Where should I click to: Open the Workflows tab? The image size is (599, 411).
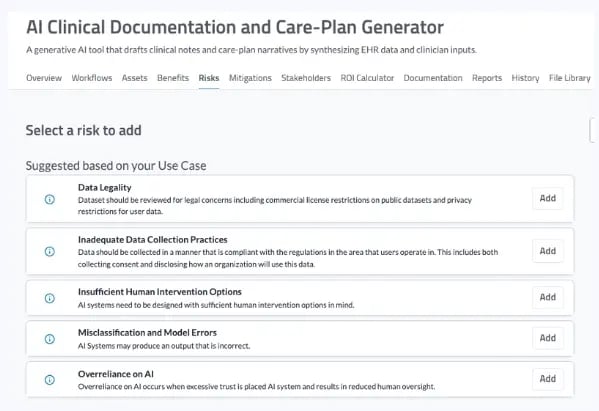(92, 78)
